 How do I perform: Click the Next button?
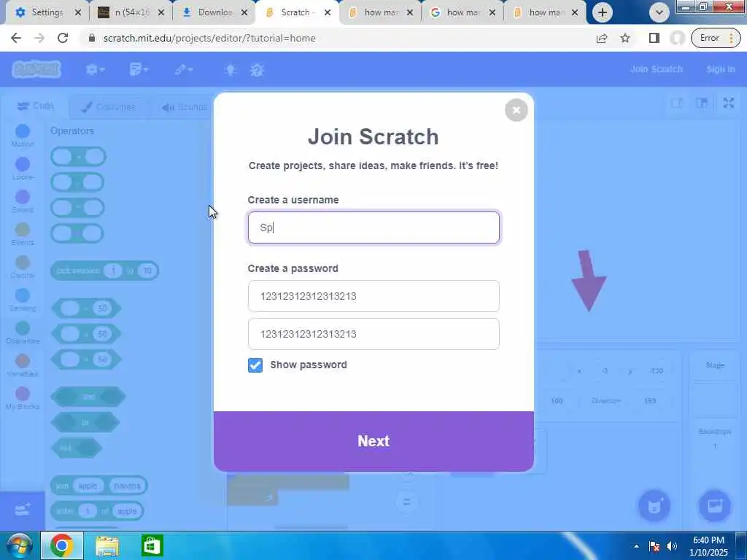pos(373,441)
